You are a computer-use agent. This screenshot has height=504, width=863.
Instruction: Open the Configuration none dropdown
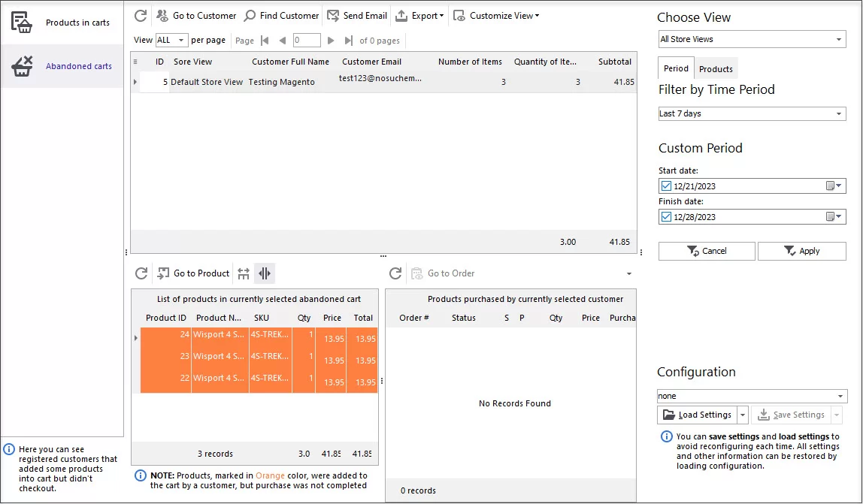coord(752,396)
